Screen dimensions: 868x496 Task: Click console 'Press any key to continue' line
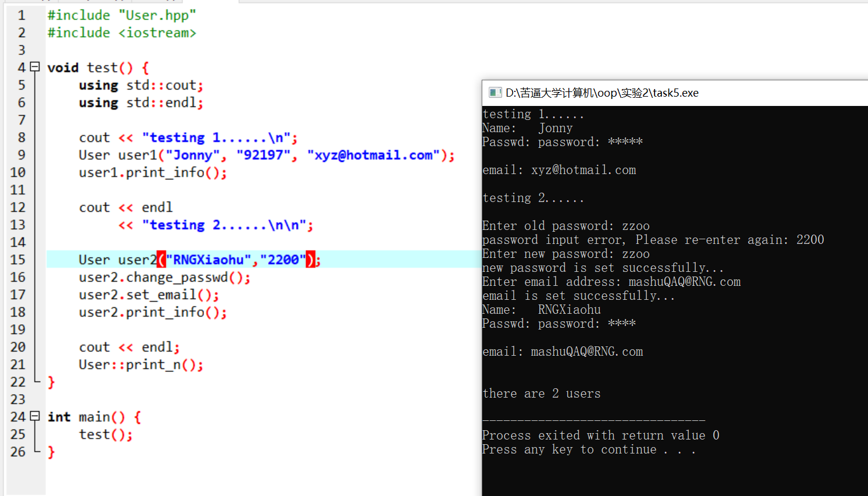tap(589, 449)
